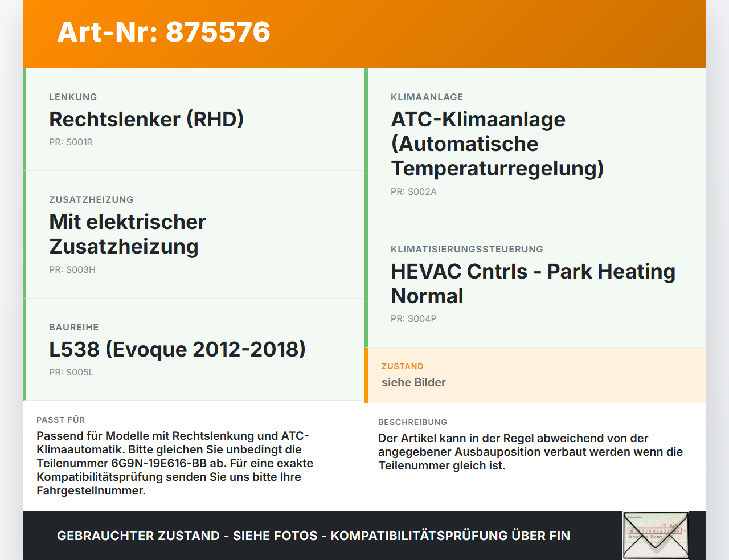Viewport: 729px width, 560px height.
Task: Click the Der Artikel kann description paragraph
Action: 530,452
